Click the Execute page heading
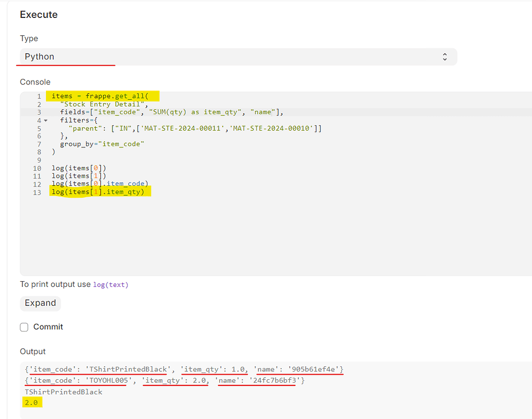Image resolution: width=532 pixels, height=419 pixels. 39,15
